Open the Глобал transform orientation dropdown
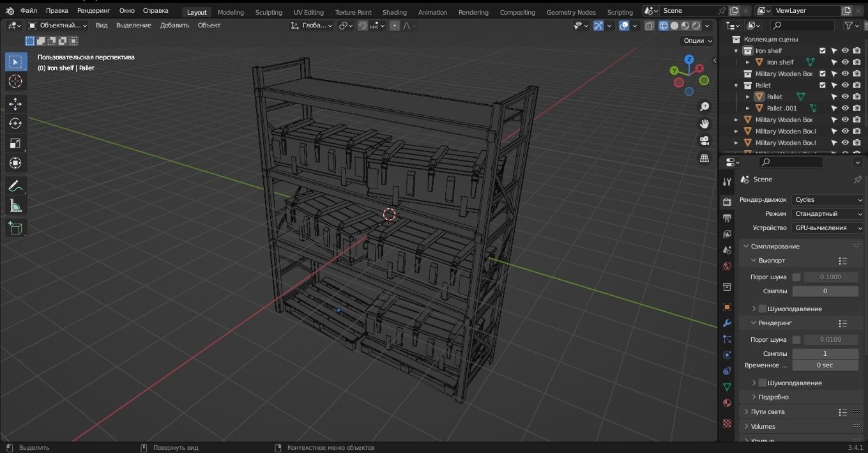The width and height of the screenshot is (868, 453). [x=311, y=26]
